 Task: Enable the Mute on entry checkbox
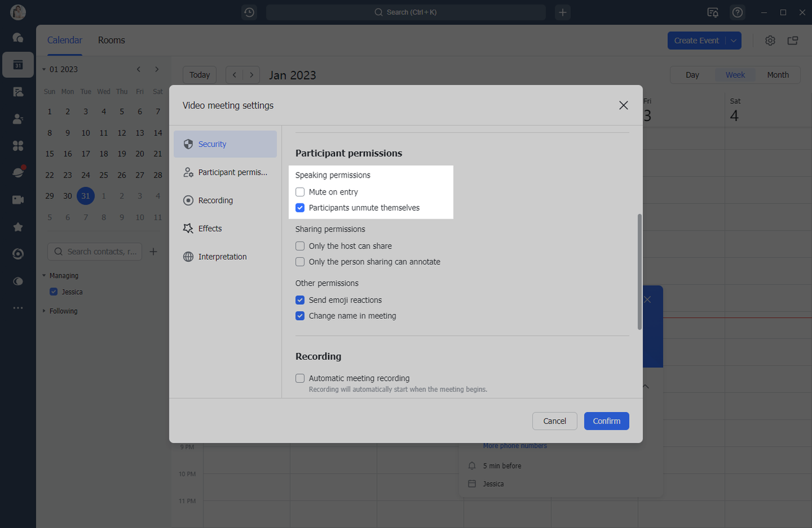300,192
